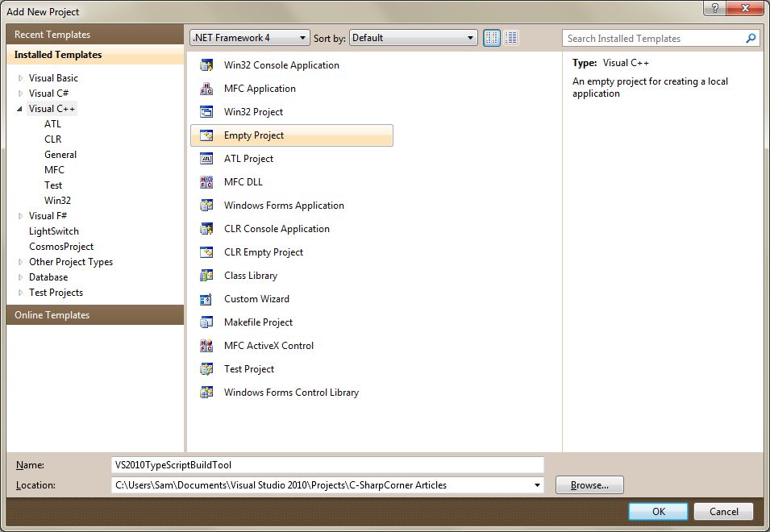The height and width of the screenshot is (532, 770).
Task: Select the 'MFC Application' label
Action: click(260, 89)
